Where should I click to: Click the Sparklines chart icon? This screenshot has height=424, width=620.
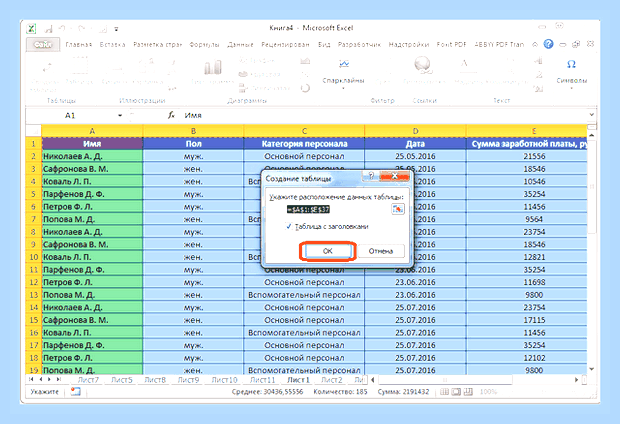coord(344,64)
